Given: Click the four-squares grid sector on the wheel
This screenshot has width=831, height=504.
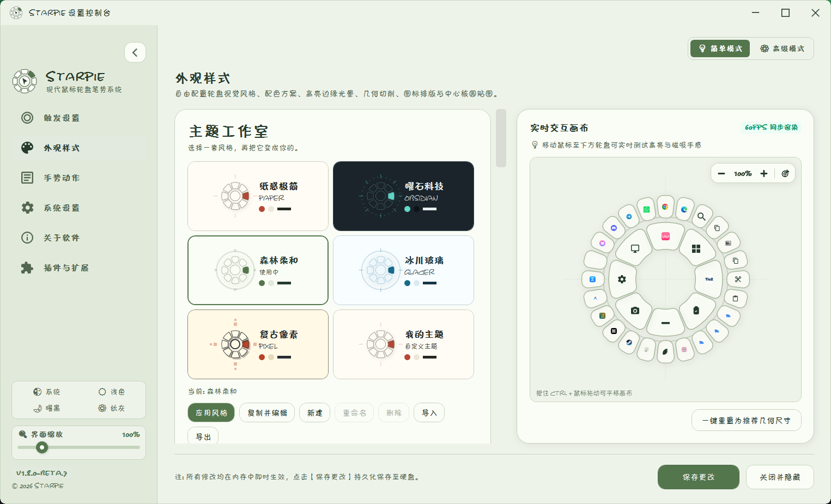Looking at the screenshot, I should tap(696, 248).
